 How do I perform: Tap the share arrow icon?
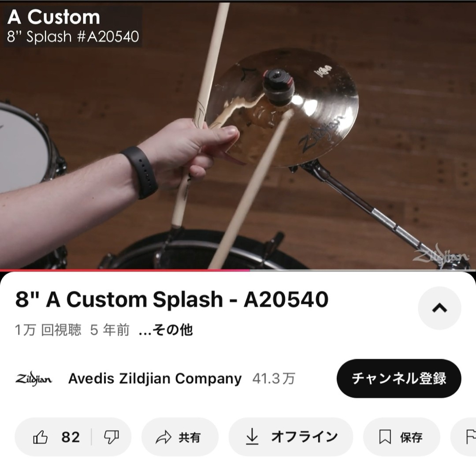point(164,438)
